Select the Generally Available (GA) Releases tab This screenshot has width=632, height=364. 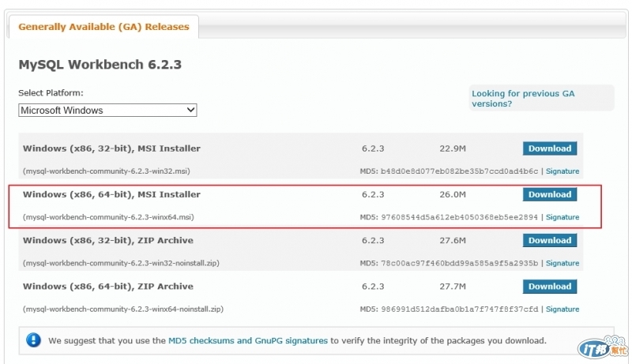[103, 27]
